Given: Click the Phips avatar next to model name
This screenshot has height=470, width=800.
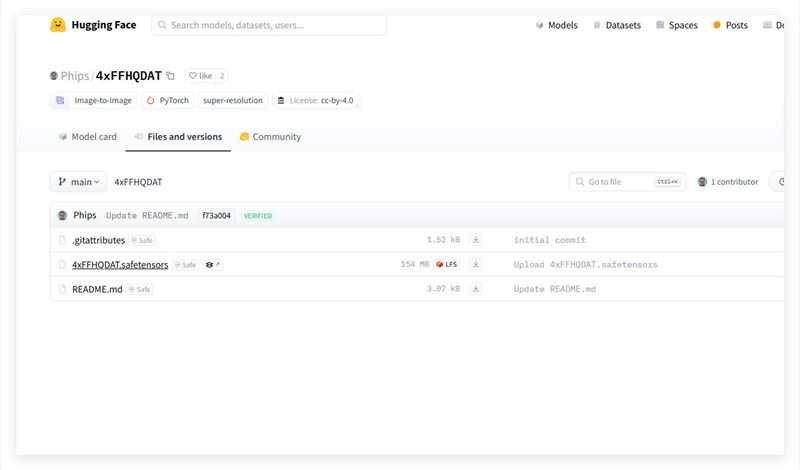Looking at the screenshot, I should (54, 76).
